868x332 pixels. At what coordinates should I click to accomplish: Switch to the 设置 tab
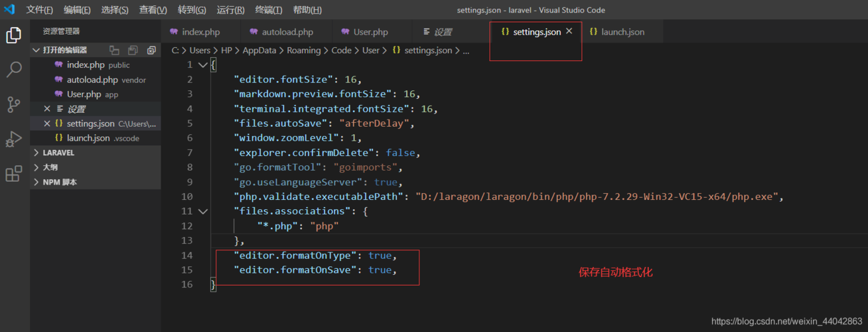tap(443, 31)
